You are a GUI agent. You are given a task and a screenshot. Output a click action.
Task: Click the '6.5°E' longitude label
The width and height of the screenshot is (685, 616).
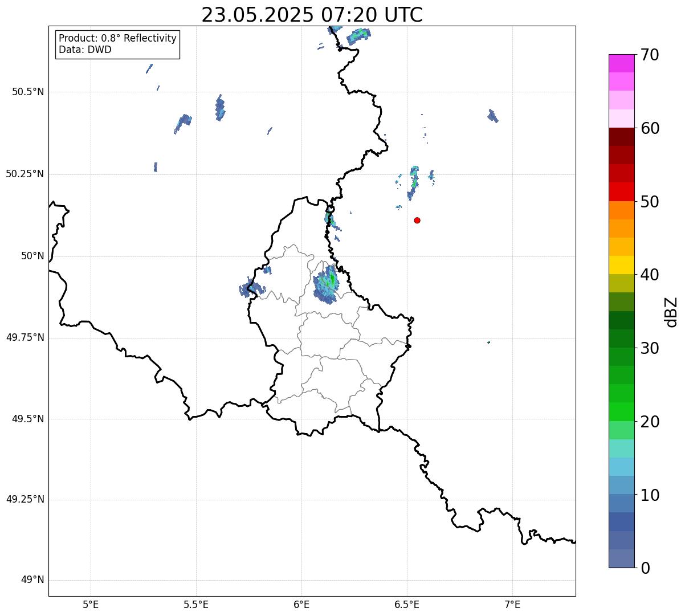tap(407, 604)
